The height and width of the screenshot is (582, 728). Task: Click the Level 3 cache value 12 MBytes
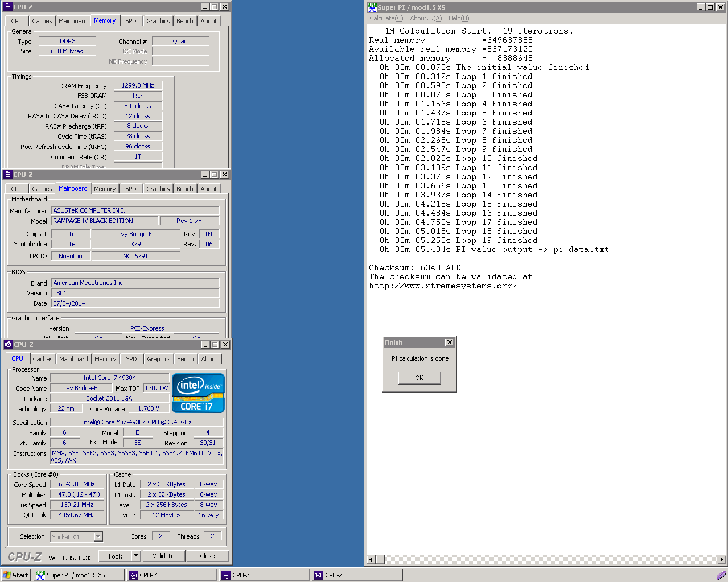coord(166,515)
